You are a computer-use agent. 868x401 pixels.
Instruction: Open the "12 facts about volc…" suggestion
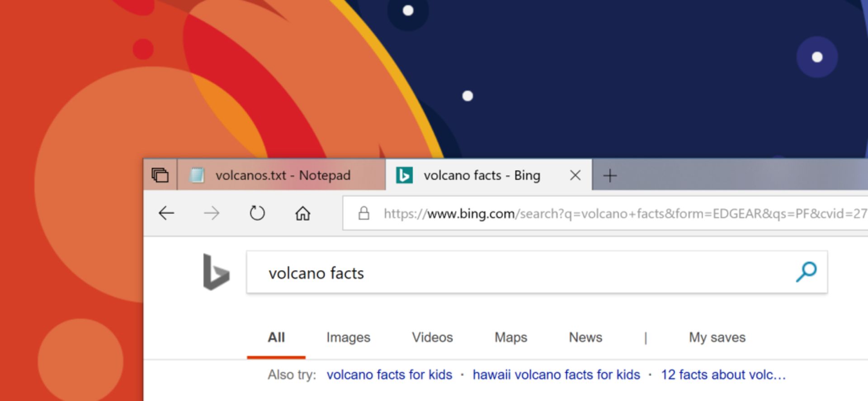click(723, 375)
